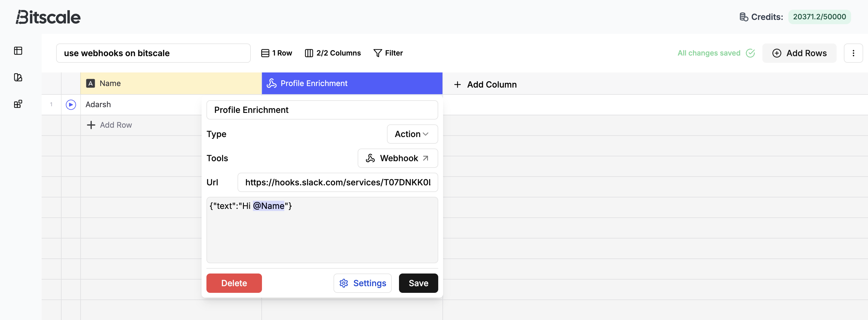The width and height of the screenshot is (868, 320).
Task: Click the plus icon next to Add Column
Action: pos(457,84)
